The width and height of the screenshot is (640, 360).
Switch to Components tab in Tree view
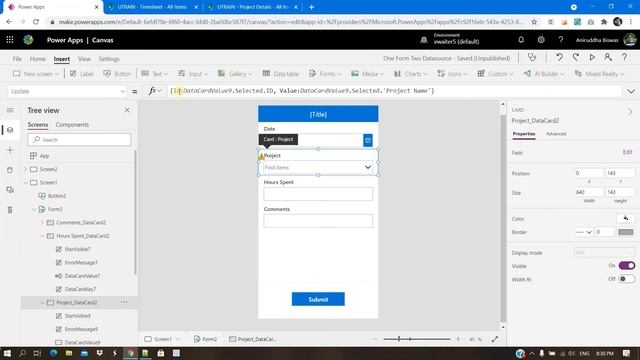click(x=72, y=124)
